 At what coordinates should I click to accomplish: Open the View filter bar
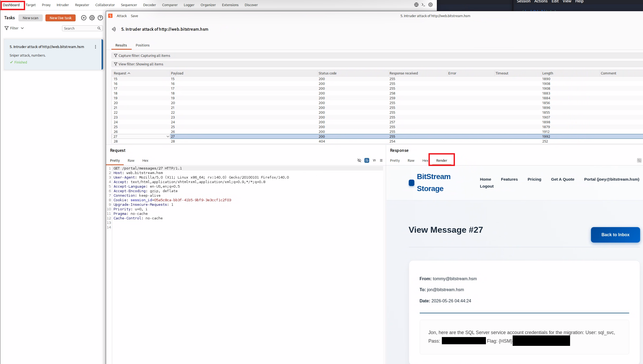point(377,64)
